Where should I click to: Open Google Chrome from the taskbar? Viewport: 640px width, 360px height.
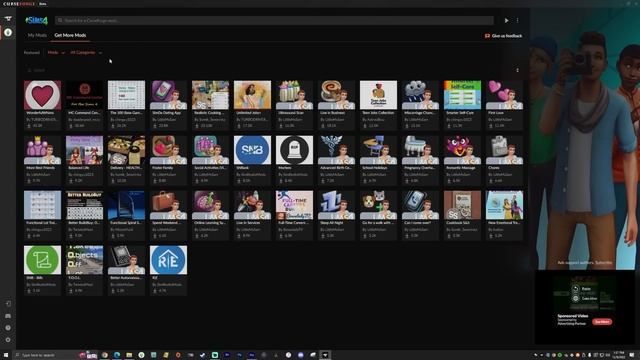tap(105, 355)
